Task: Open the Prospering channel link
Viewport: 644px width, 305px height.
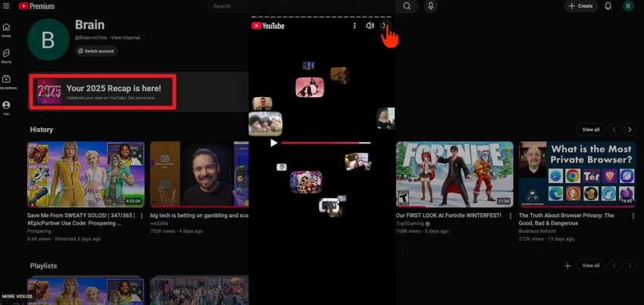Action: tap(39, 231)
